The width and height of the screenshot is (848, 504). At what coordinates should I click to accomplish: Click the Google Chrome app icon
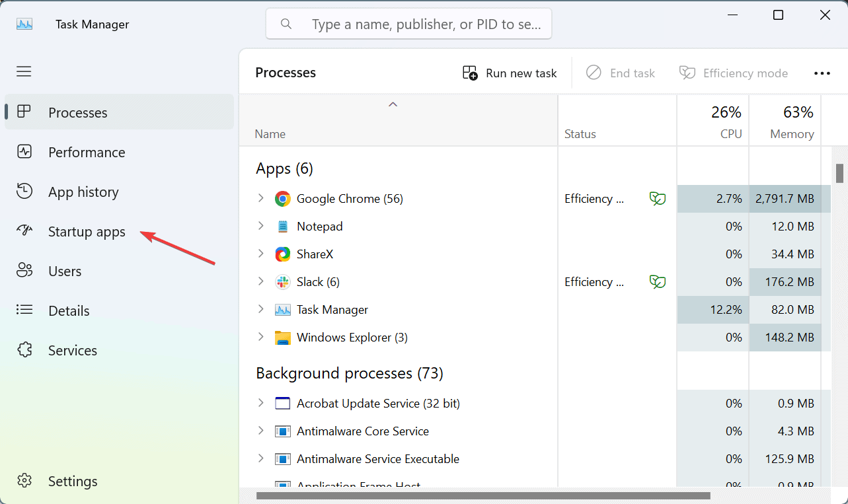283,199
